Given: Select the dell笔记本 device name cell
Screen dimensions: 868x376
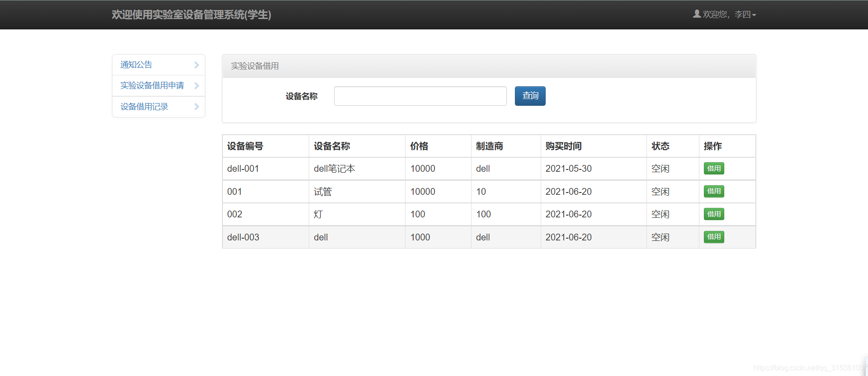Looking at the screenshot, I should coord(357,169).
